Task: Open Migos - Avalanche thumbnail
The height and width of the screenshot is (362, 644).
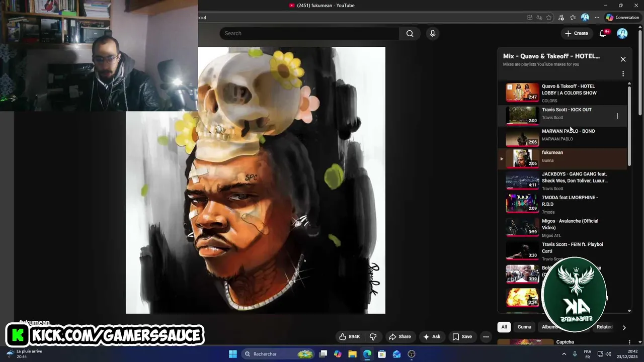Action: 522,227
